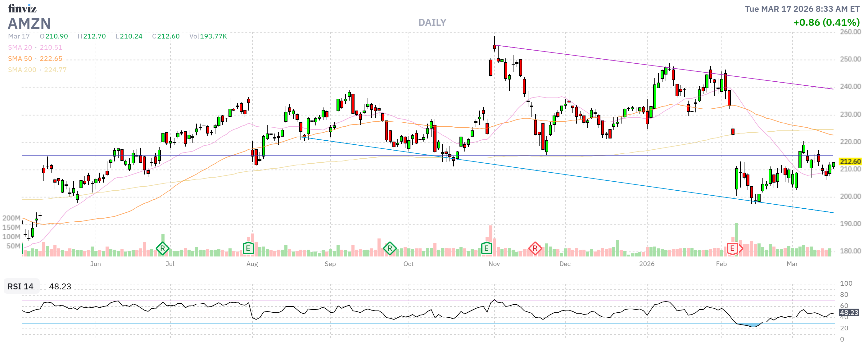
Task: Click the 2026 label on the time axis
Action: coord(647,264)
